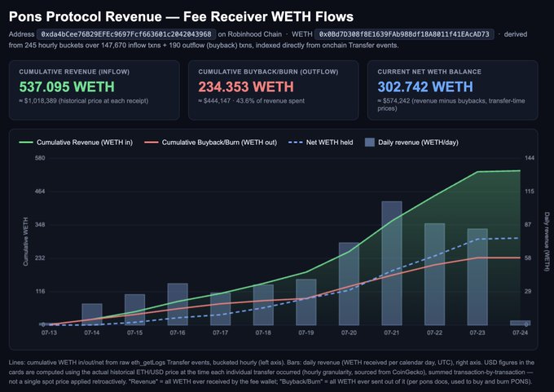The height and width of the screenshot is (392, 554).
Task: Click the 537.095 WETH cumulative revenue value
Action: pos(67,87)
